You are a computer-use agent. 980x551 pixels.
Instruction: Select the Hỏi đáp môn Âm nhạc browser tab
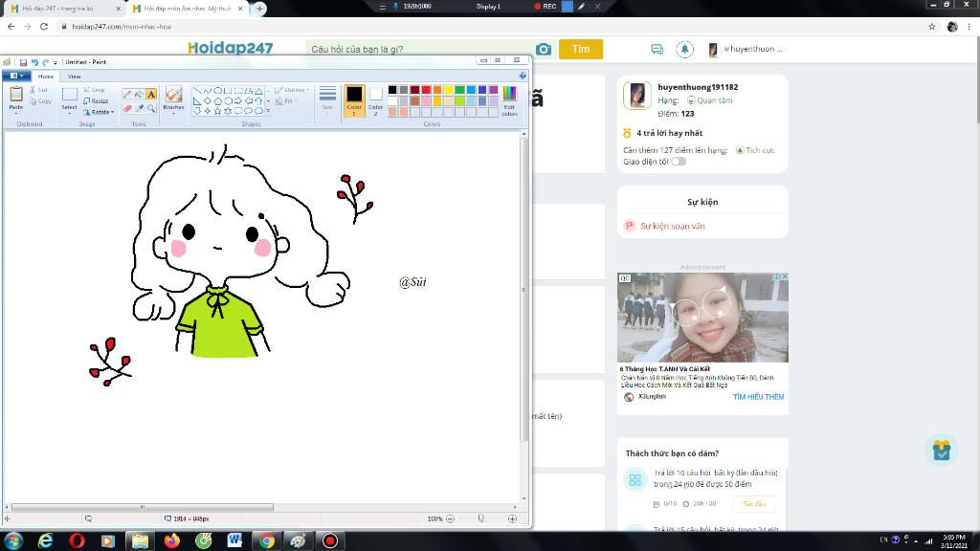coord(187,8)
